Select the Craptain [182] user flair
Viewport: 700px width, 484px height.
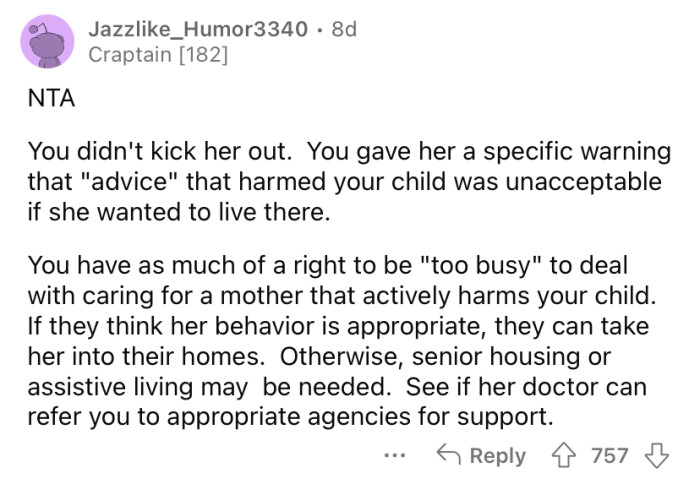[x=158, y=54]
